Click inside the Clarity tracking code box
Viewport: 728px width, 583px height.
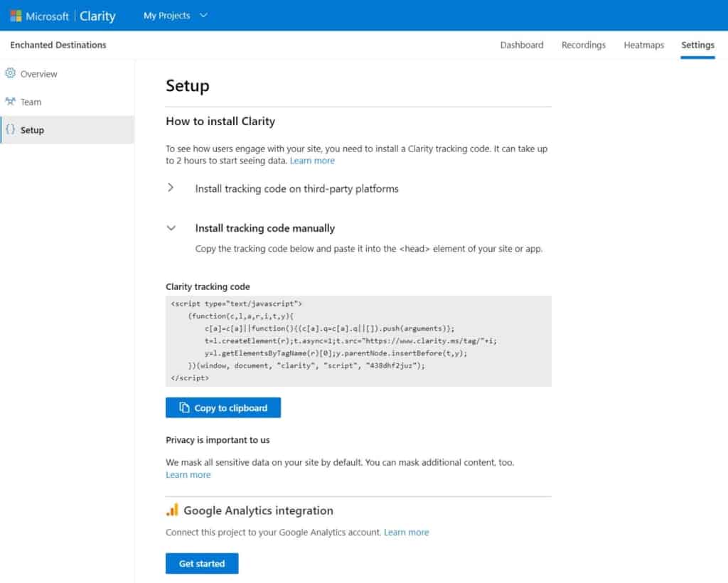pyautogui.click(x=358, y=341)
